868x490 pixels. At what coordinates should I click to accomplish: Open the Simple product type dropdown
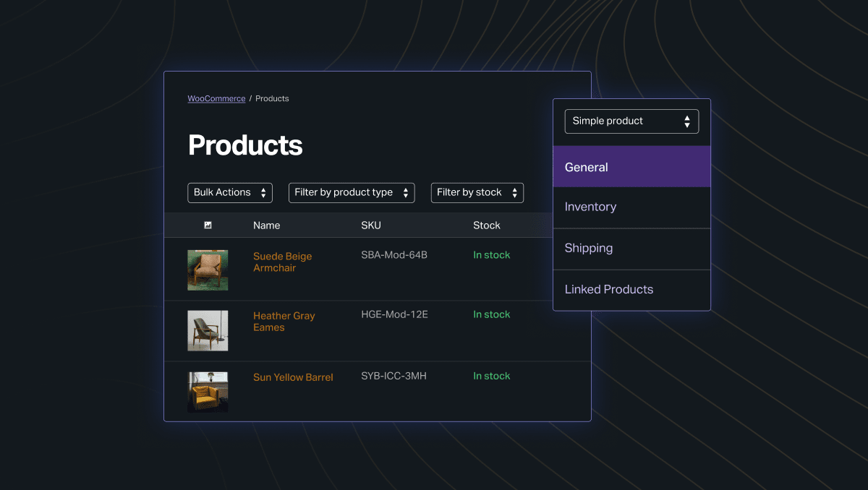tap(632, 121)
